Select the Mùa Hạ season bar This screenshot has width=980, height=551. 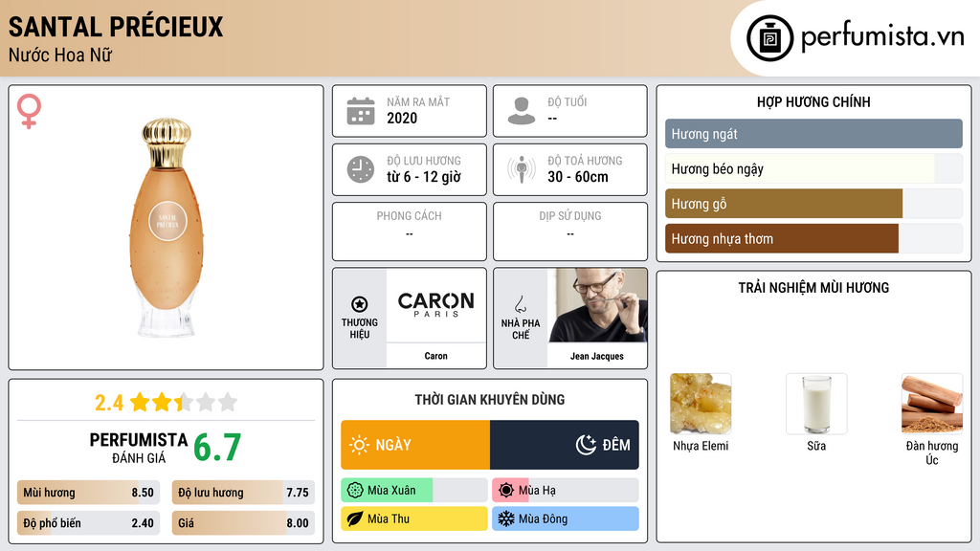[x=566, y=491]
